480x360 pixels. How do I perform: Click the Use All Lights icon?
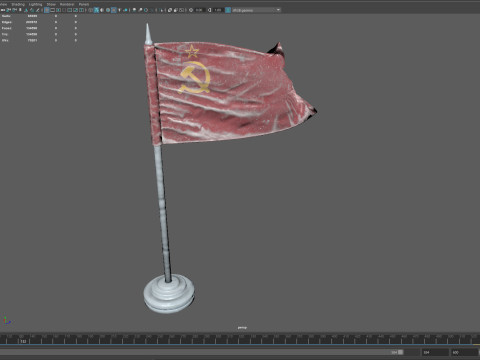pos(119,10)
